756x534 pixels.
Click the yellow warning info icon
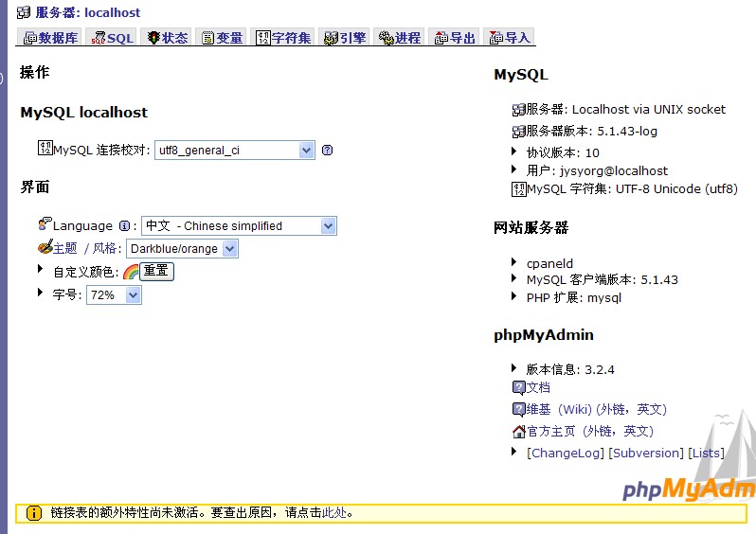pyautogui.click(x=34, y=513)
